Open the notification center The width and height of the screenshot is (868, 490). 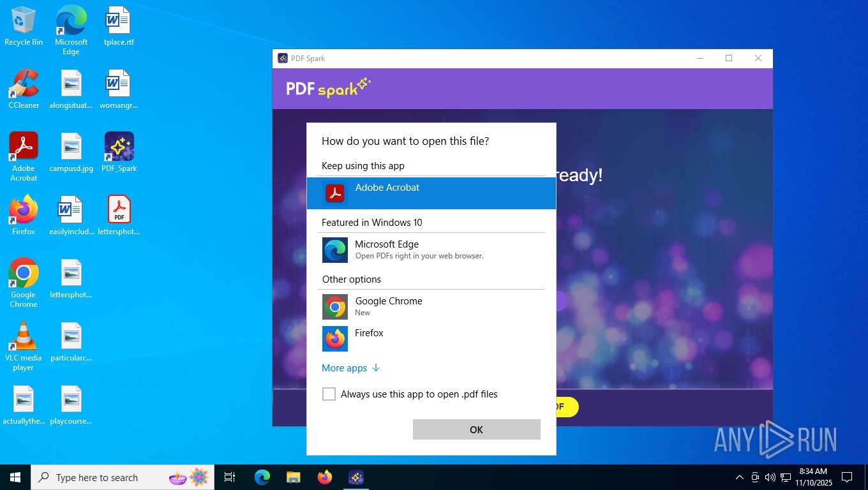point(847,477)
